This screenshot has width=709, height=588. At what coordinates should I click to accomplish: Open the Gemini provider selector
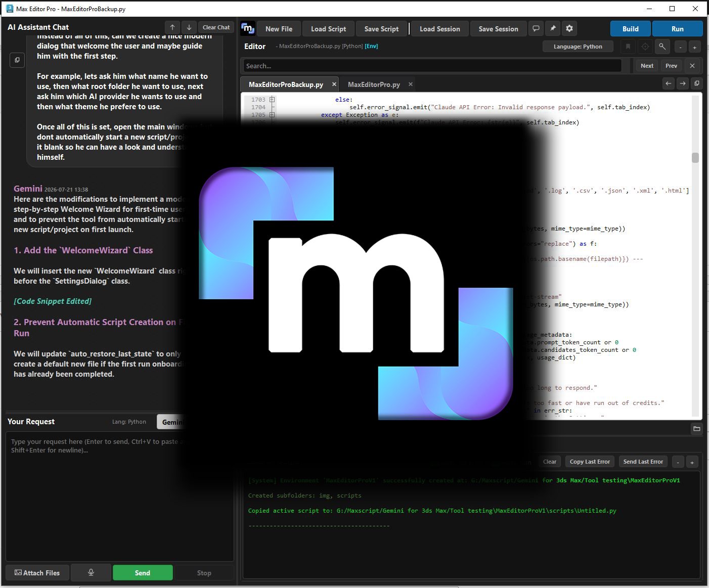coord(172,422)
